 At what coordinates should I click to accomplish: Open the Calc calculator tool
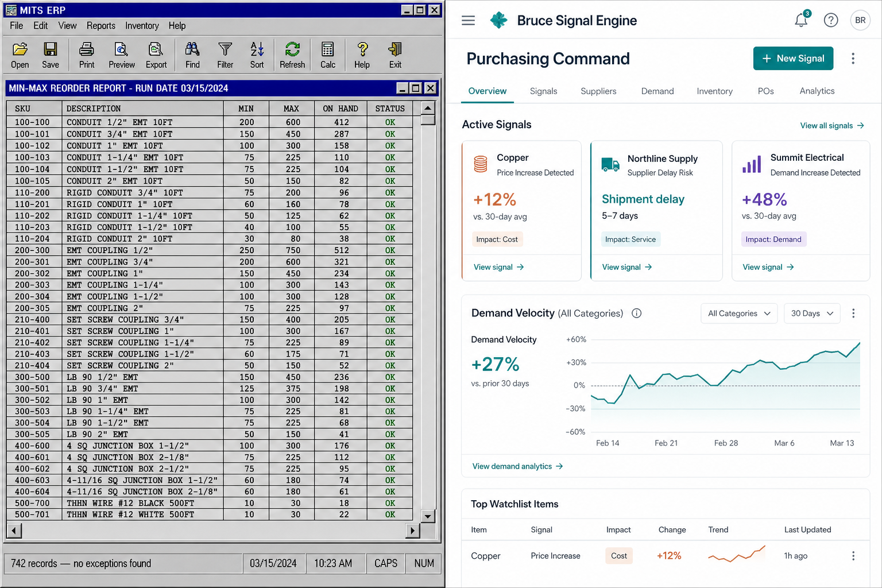[328, 55]
